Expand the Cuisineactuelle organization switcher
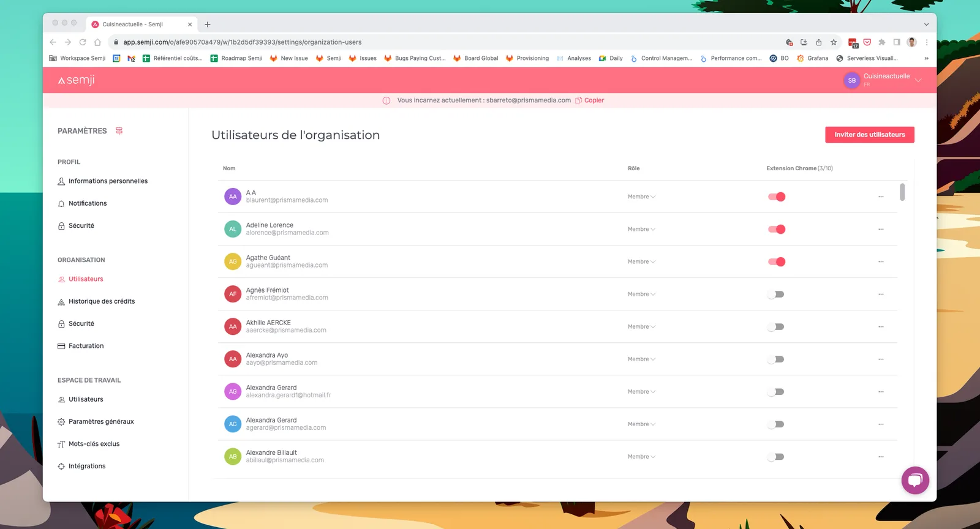The width and height of the screenshot is (980, 529). [x=918, y=80]
